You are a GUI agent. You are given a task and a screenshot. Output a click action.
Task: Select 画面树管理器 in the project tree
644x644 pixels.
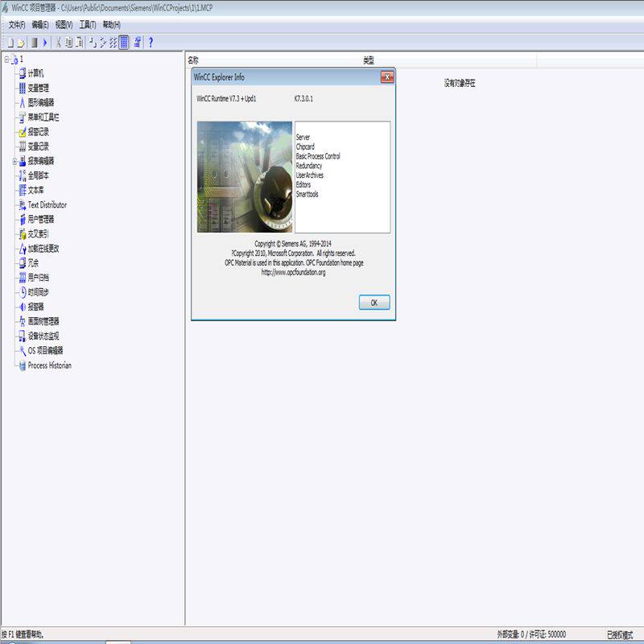point(43,321)
